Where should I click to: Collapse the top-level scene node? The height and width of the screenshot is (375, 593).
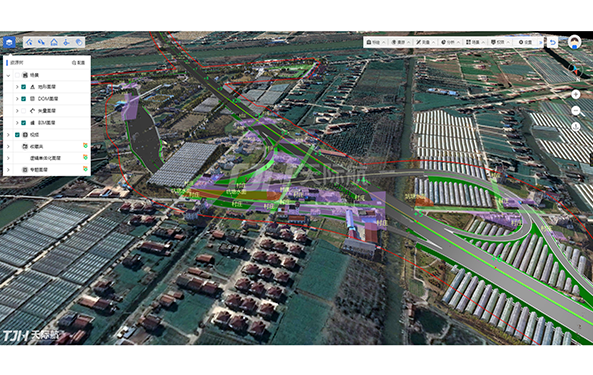[x=8, y=75]
